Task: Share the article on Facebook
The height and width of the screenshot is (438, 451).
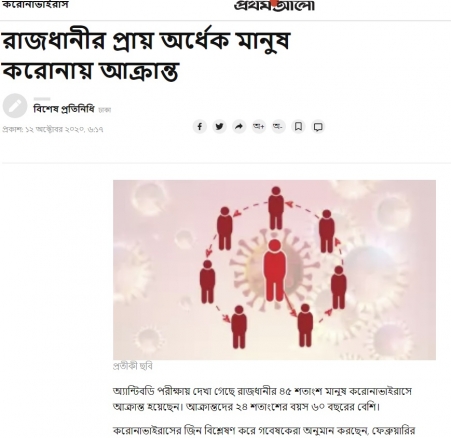Action: (200, 127)
